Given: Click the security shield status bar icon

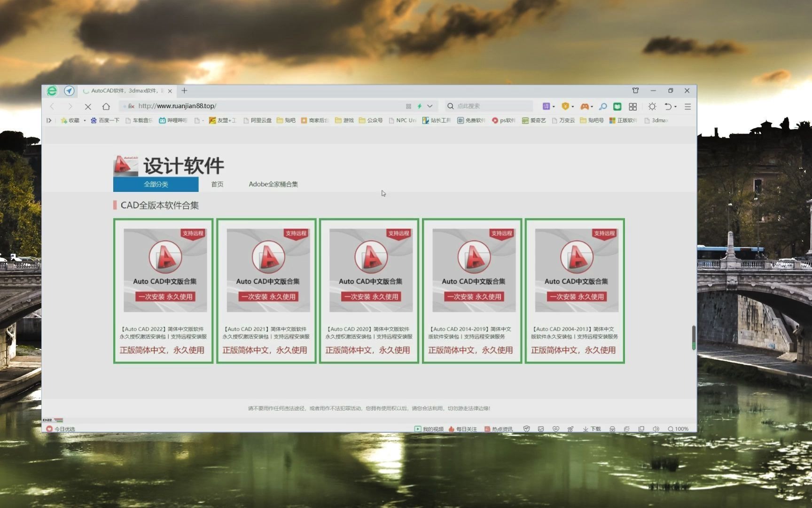Looking at the screenshot, I should pyautogui.click(x=527, y=429).
